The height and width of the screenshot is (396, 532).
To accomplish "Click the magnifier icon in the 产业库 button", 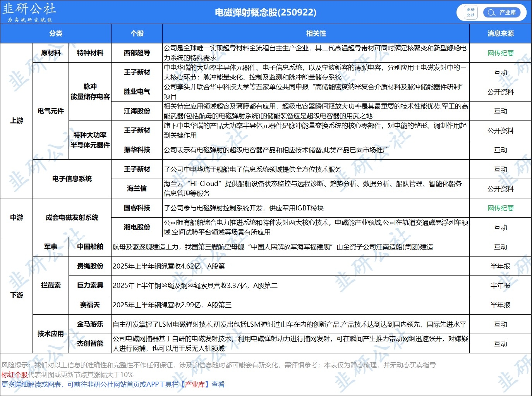I will point(491,12).
